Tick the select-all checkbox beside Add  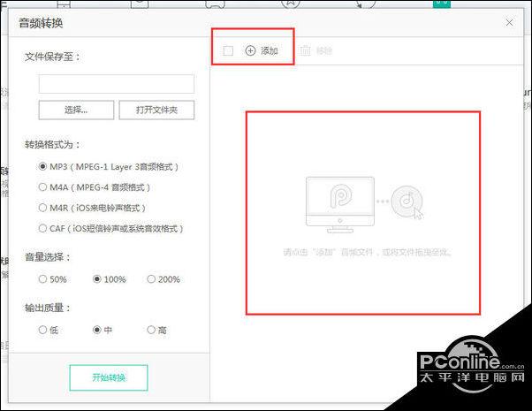[228, 51]
